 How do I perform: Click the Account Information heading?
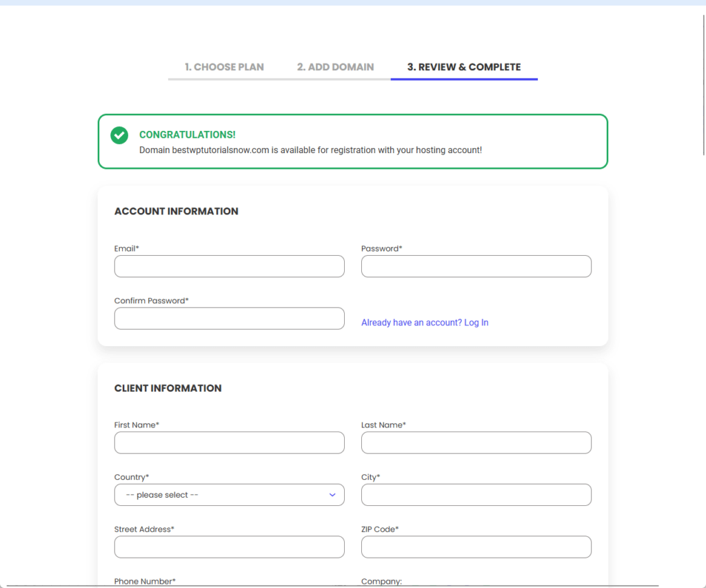tap(176, 211)
